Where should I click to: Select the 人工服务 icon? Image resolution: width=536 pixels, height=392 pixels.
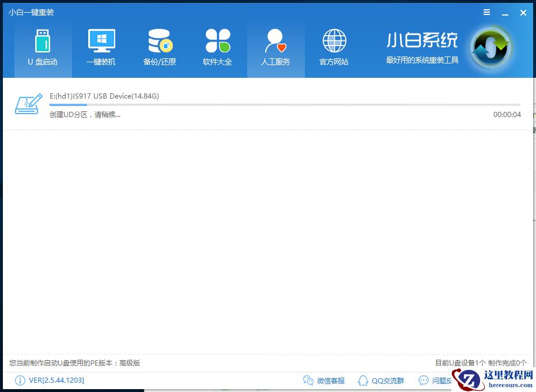pyautogui.click(x=275, y=42)
